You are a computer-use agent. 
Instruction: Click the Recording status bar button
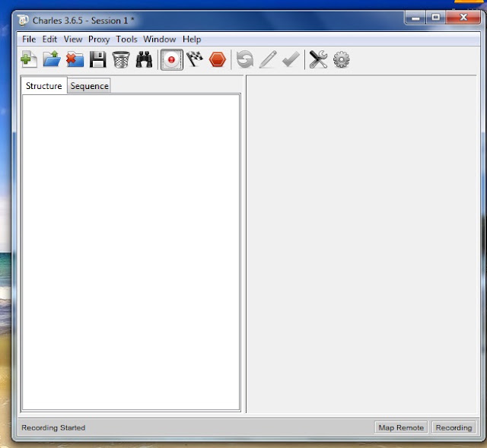tap(454, 427)
